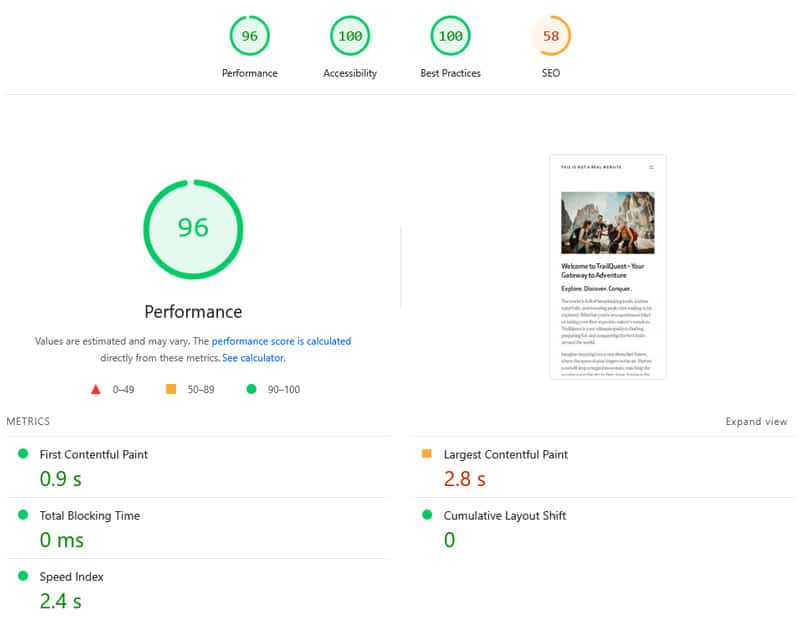This screenshot has width=800, height=618.
Task: Click the Best Practices score gauge
Action: (450, 35)
